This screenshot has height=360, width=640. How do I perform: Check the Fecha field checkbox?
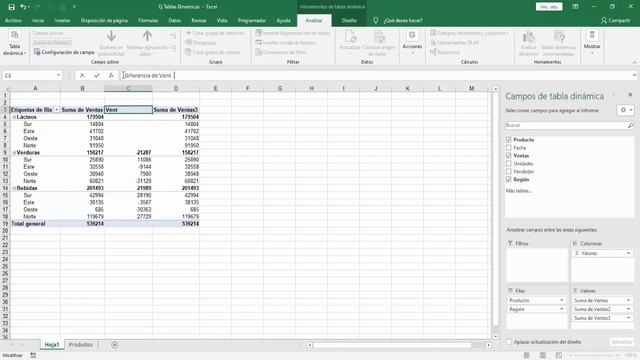click(509, 148)
